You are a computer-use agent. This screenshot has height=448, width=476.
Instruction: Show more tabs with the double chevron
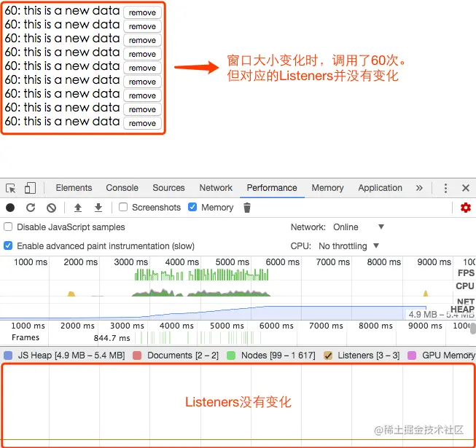coord(419,188)
